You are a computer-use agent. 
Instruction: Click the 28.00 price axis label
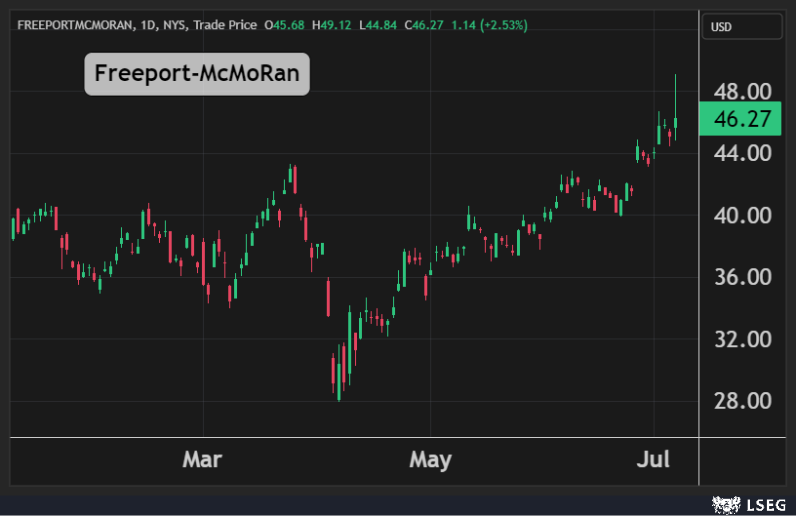click(741, 401)
